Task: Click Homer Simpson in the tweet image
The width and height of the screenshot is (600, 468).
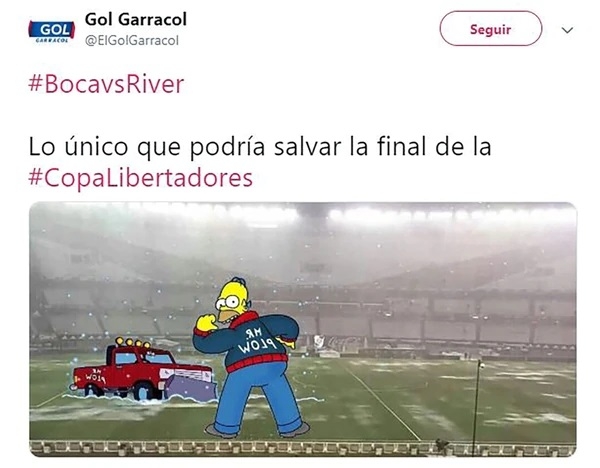Action: tap(252, 358)
